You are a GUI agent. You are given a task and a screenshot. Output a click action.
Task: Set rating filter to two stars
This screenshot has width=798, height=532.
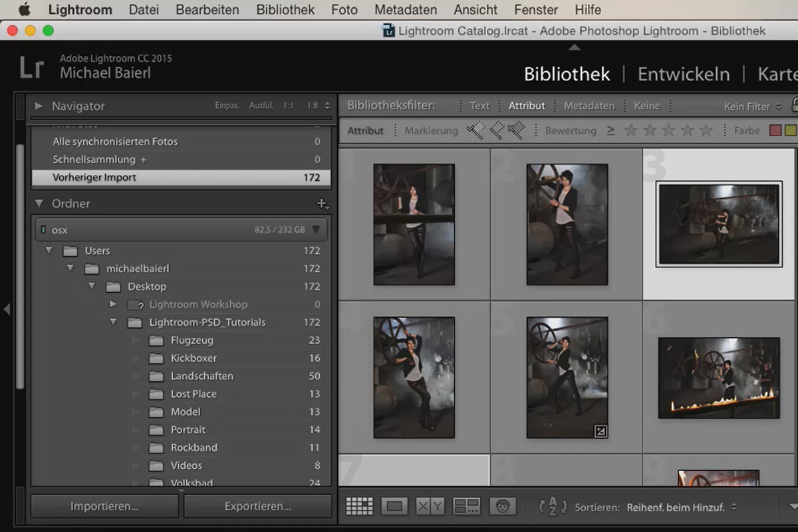tap(649, 130)
